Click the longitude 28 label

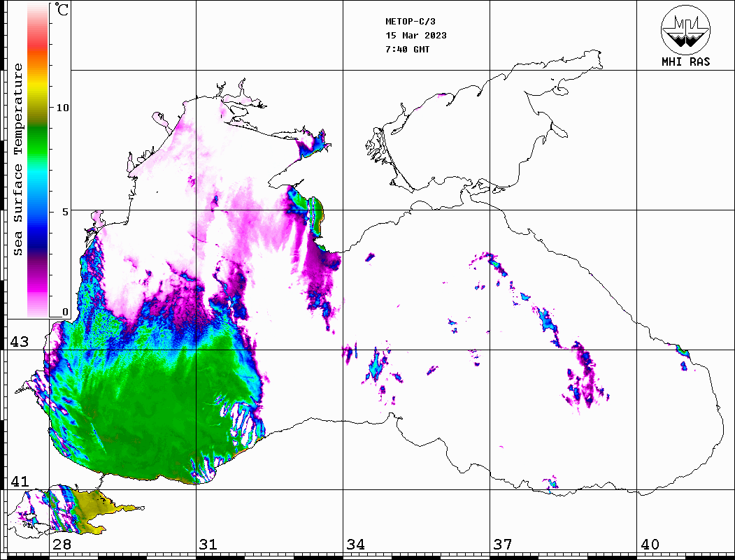(x=62, y=544)
